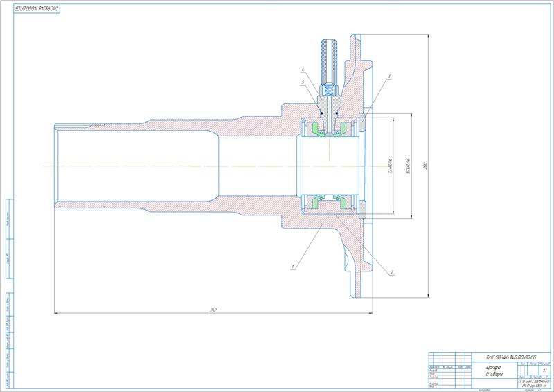This screenshot has width=554, height=392.
Task: Select the 200 flange diameter dimension text
Action: [x=425, y=166]
